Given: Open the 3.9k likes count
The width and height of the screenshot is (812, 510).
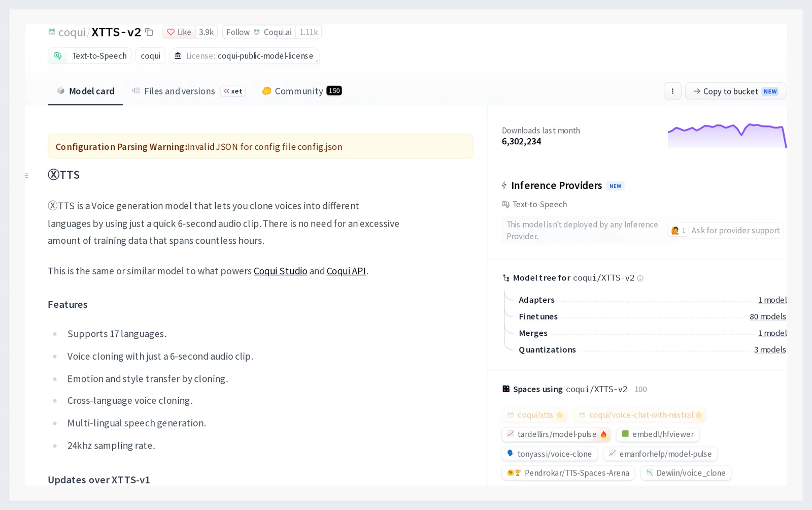Looking at the screenshot, I should (x=206, y=32).
